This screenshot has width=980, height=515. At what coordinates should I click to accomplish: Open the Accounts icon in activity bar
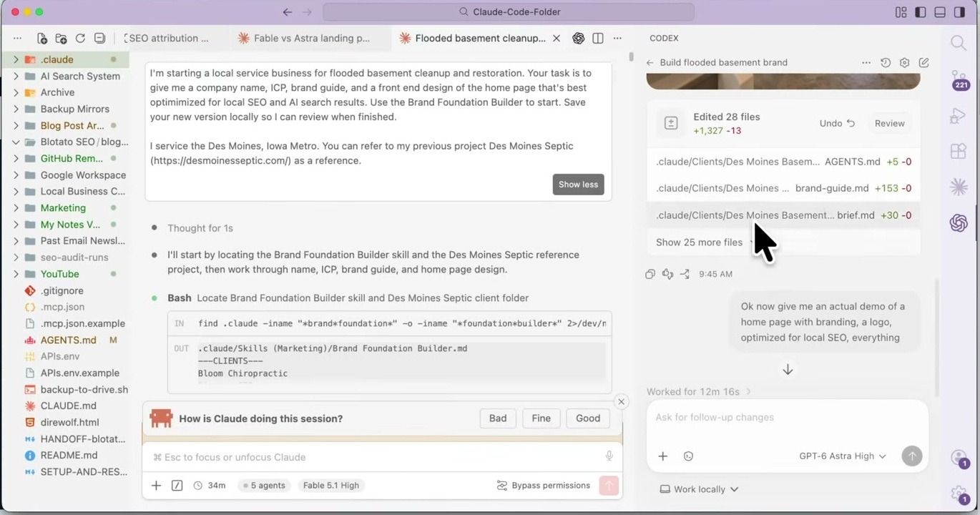point(959,458)
